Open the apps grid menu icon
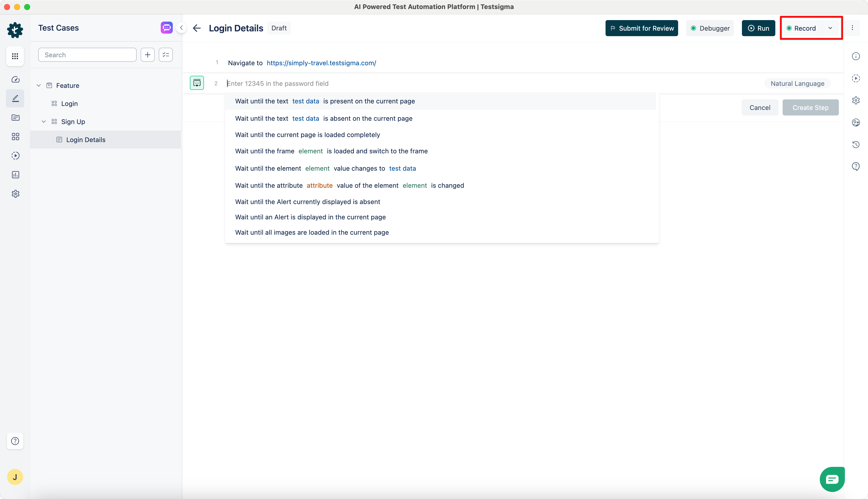Viewport: 868px width, 499px height. pyautogui.click(x=15, y=56)
